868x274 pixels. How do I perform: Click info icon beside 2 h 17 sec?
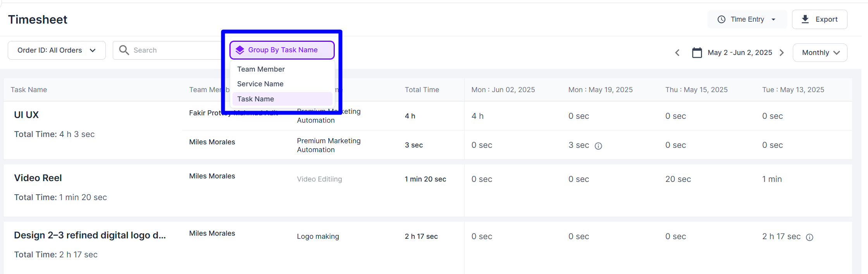[809, 237]
